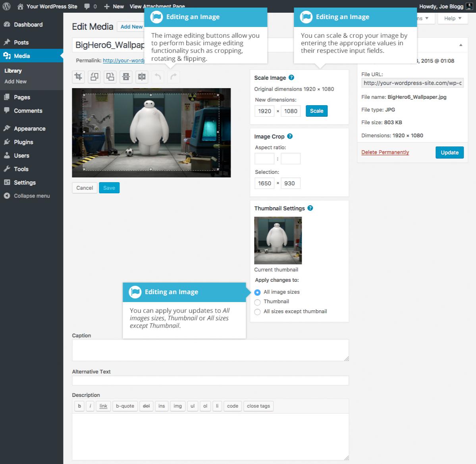Select Thumbnail radio option
The image size is (476, 464).
[x=257, y=302]
